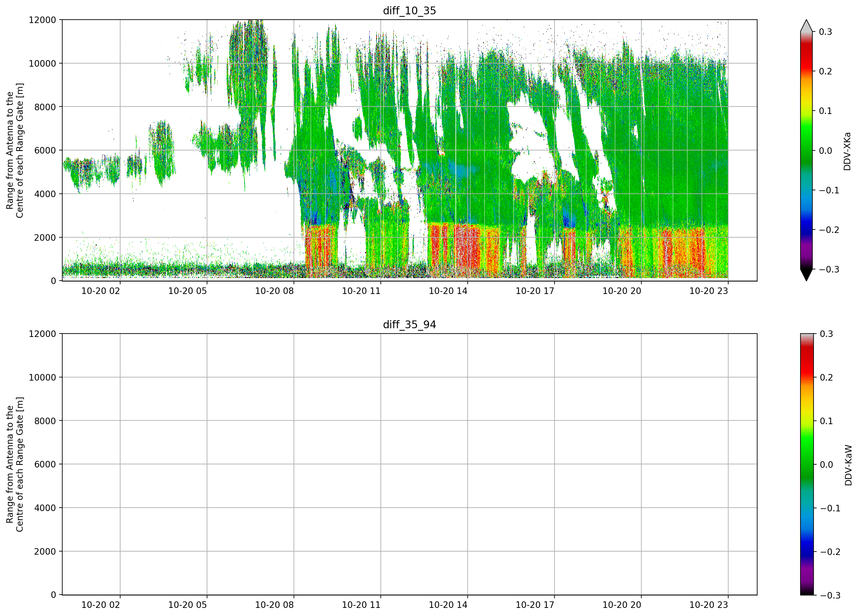Select the green region of the DDV-KaW colorbar
The image size is (859, 616).
click(x=807, y=458)
